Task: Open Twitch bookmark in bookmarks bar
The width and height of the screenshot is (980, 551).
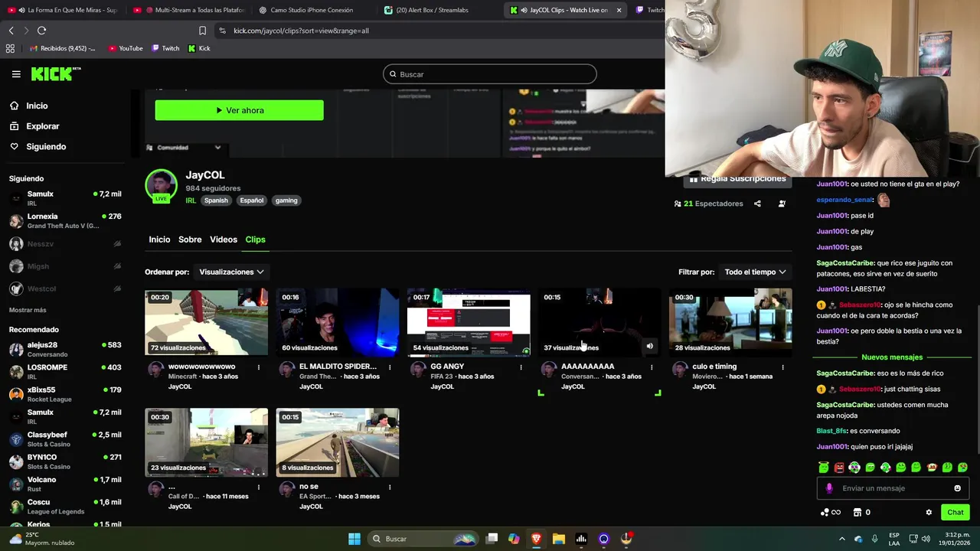Action: coord(166,48)
